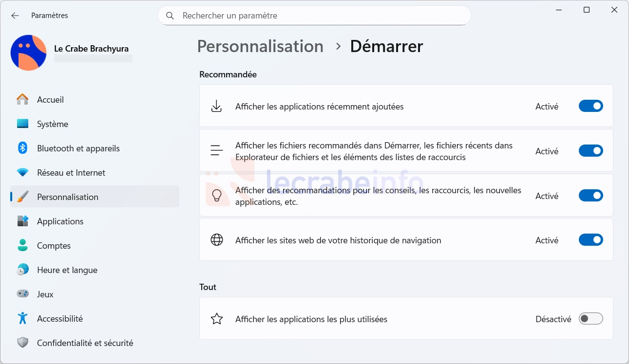Click the Accessibilité person icon
Image resolution: width=629 pixels, height=364 pixels.
22,319
